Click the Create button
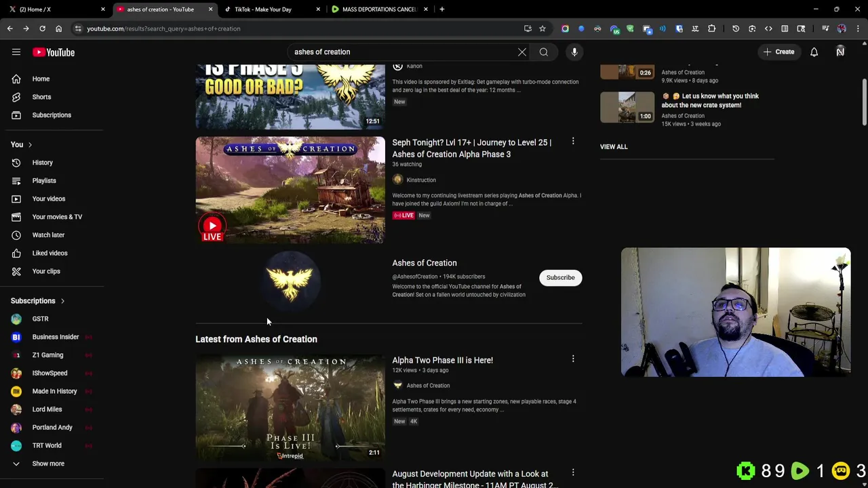 coord(778,52)
